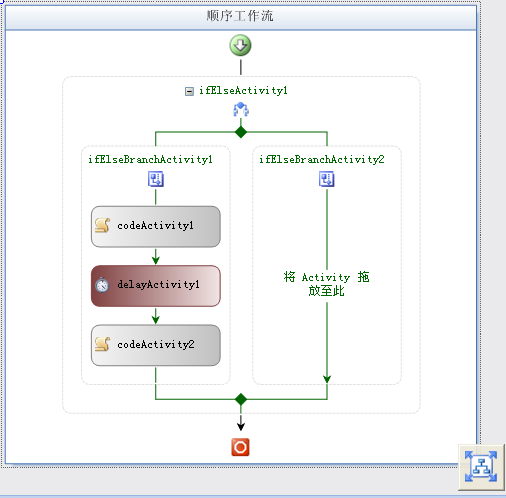Open the workflow navigation fit-view button
506x498 pixels.
[x=481, y=467]
